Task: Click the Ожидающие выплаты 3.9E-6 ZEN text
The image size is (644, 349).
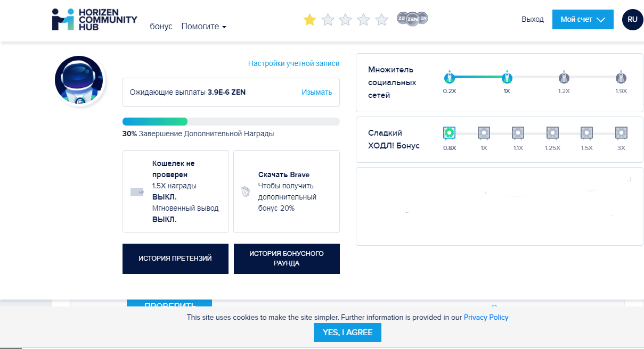Action: [x=188, y=92]
